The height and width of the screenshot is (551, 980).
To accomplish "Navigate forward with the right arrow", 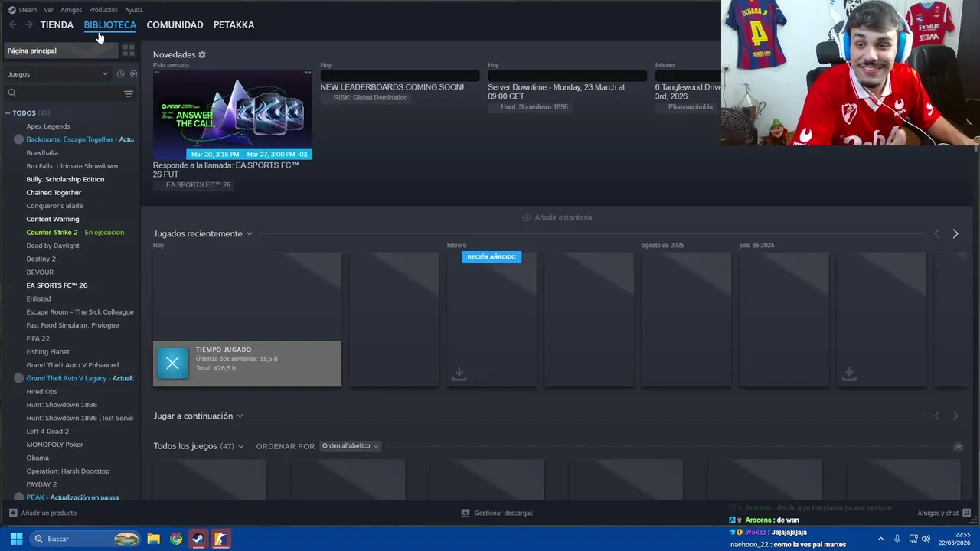I will [x=29, y=24].
